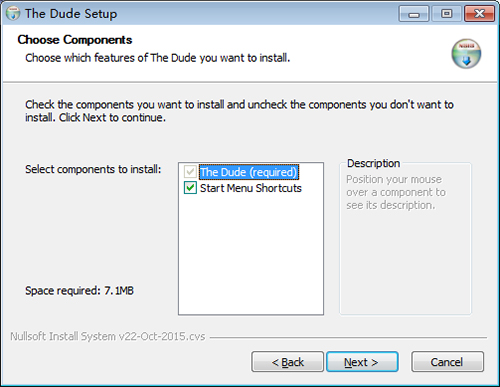500x387 pixels.
Task: Click inside the Description box
Action: pos(405,260)
